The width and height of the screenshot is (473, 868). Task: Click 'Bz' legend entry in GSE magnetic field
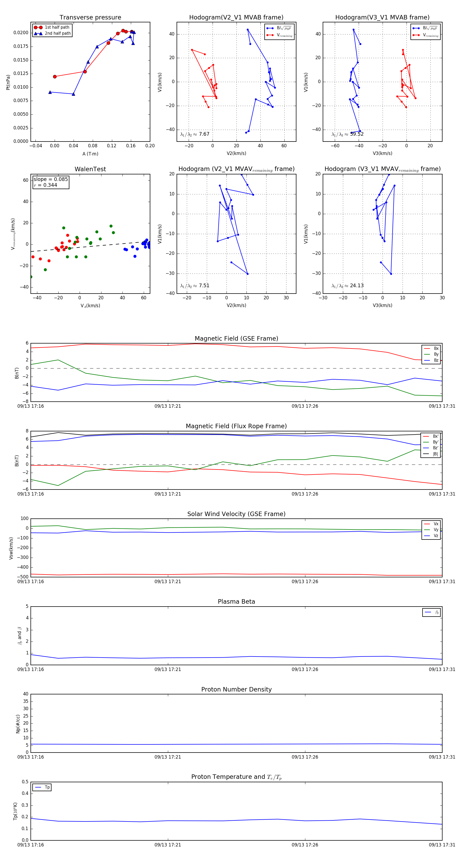431,360
